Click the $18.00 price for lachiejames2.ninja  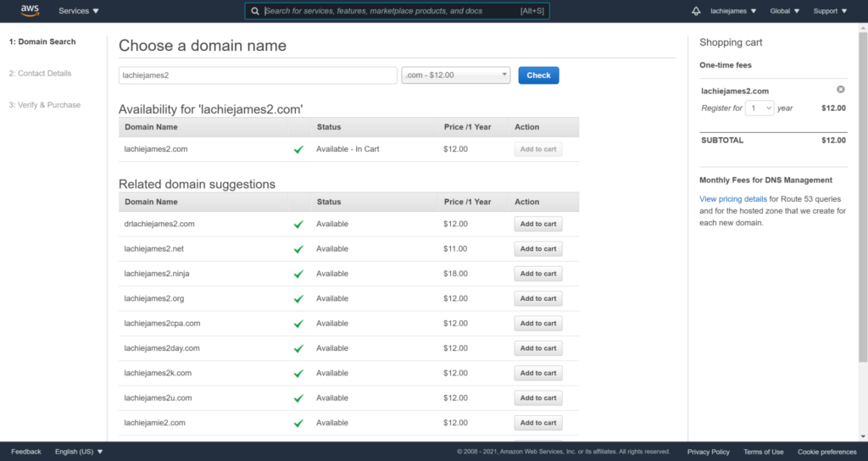(x=455, y=274)
